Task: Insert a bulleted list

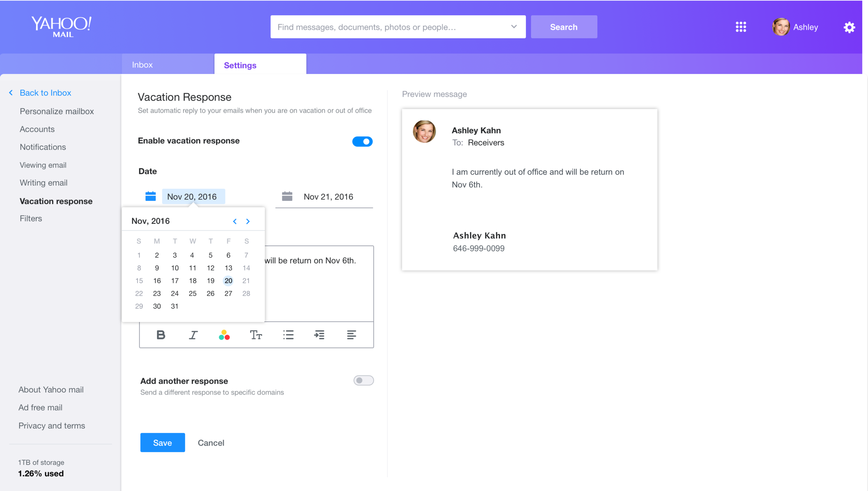Action: click(288, 335)
